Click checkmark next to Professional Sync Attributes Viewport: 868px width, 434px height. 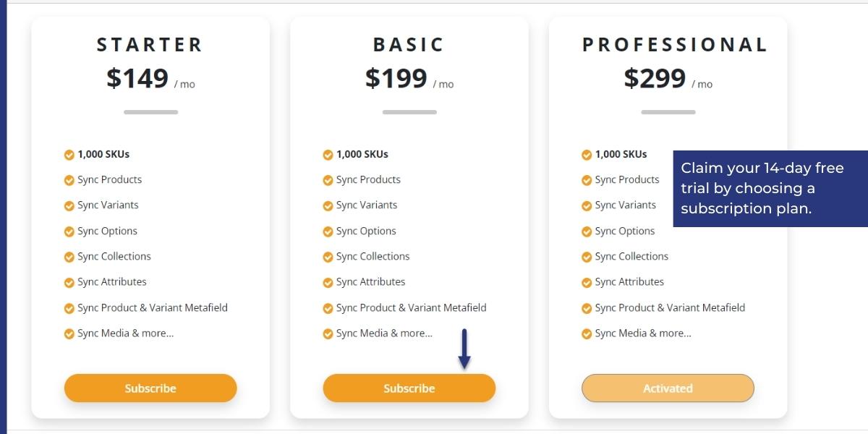click(x=587, y=283)
